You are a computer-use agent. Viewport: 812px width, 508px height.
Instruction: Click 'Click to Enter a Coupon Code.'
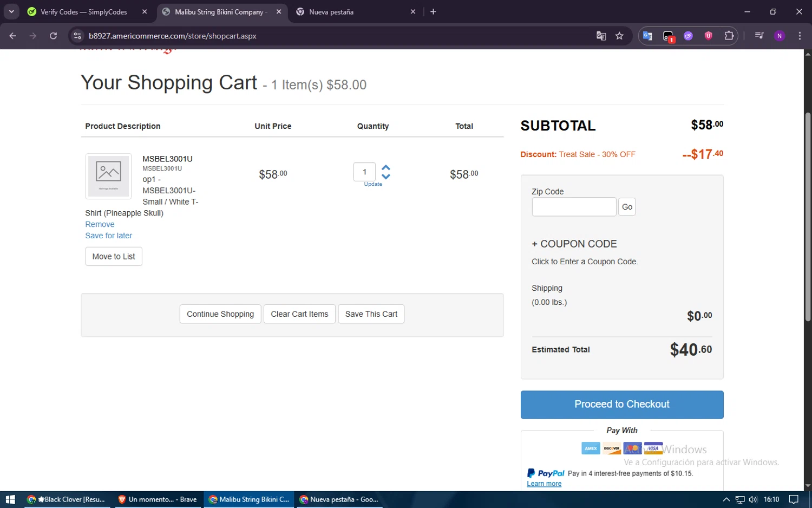[585, 262]
